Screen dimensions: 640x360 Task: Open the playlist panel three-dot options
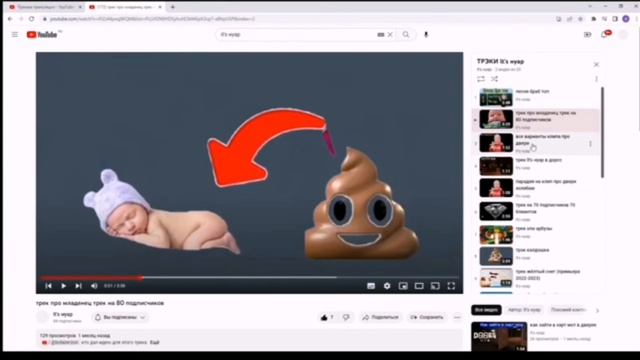point(596,79)
